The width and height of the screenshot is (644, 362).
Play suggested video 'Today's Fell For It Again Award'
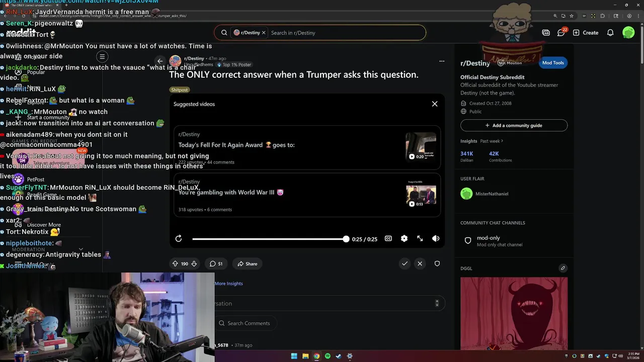coord(307,148)
